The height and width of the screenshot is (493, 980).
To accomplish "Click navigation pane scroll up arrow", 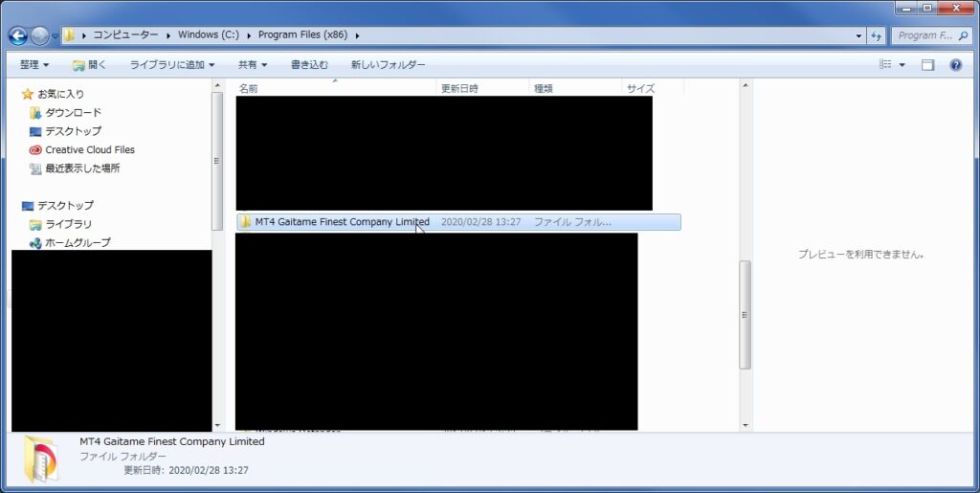I will pos(217,85).
